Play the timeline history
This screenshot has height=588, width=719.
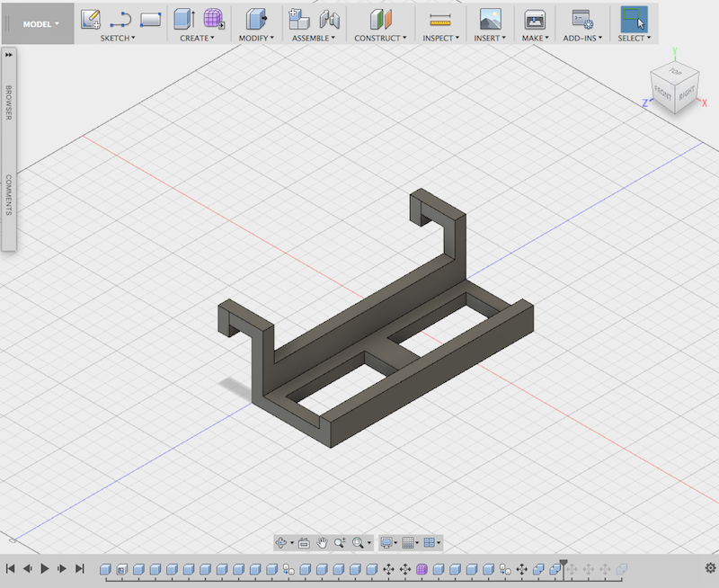(44, 569)
